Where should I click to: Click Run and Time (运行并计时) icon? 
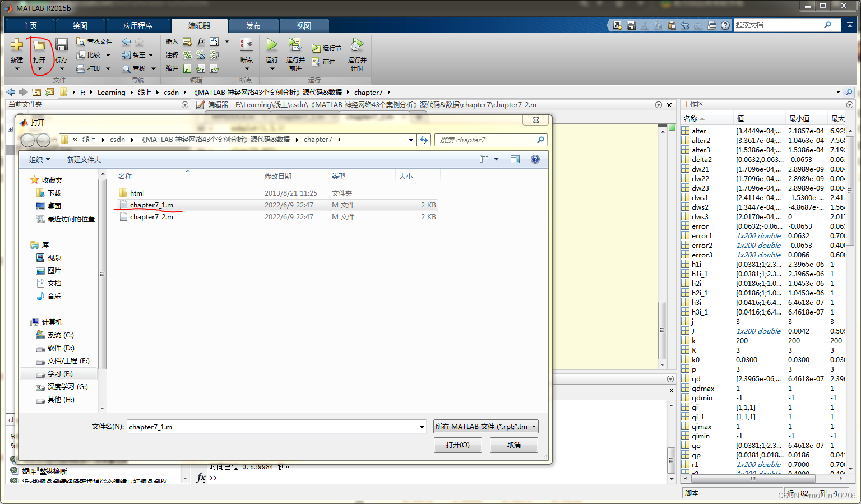pyautogui.click(x=357, y=45)
